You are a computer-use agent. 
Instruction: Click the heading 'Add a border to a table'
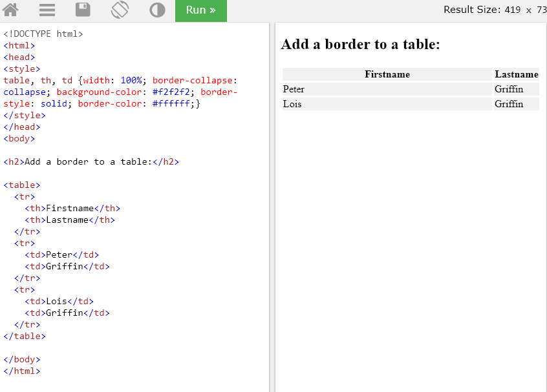[360, 44]
